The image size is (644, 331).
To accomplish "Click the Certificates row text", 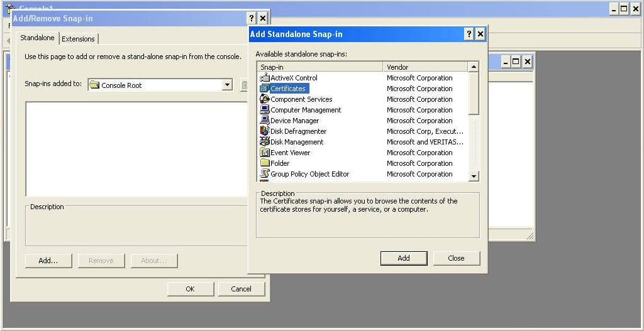I will (288, 89).
